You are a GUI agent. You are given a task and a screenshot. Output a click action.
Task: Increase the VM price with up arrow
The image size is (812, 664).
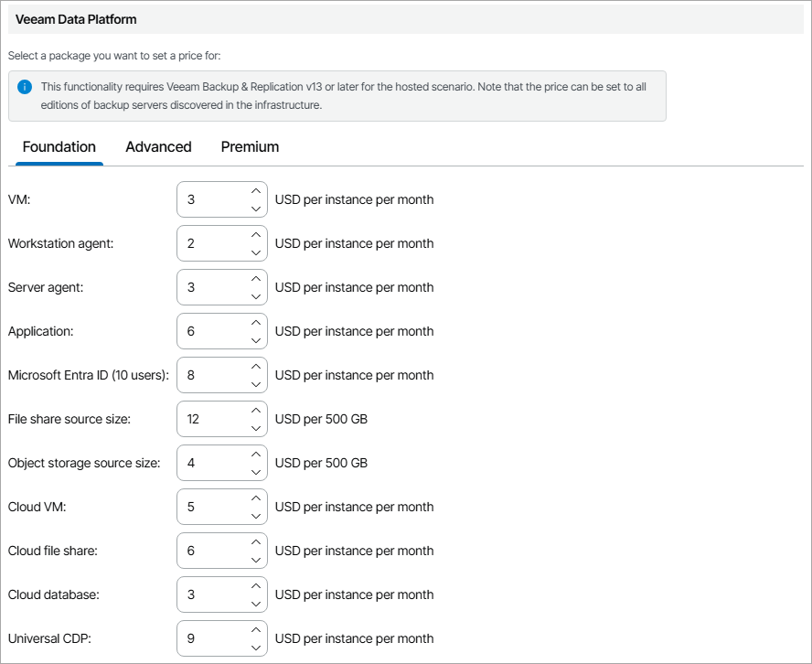[256, 190]
